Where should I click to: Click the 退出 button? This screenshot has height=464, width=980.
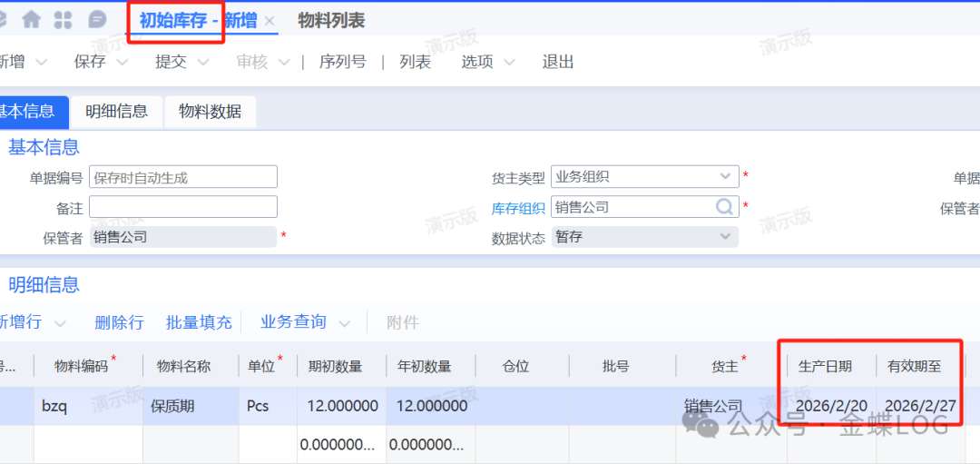pyautogui.click(x=558, y=63)
